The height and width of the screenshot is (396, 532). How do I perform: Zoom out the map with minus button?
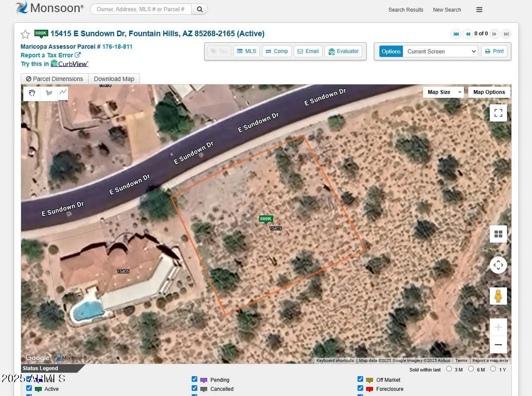pyautogui.click(x=498, y=345)
